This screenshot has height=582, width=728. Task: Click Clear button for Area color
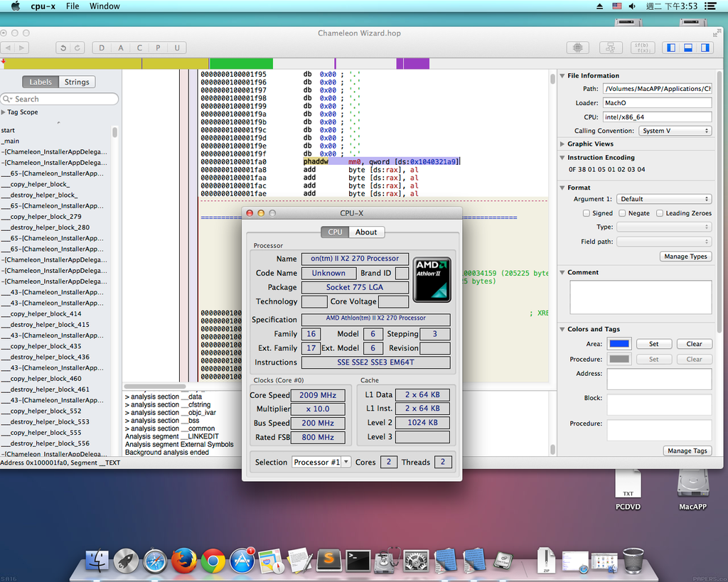tap(694, 344)
